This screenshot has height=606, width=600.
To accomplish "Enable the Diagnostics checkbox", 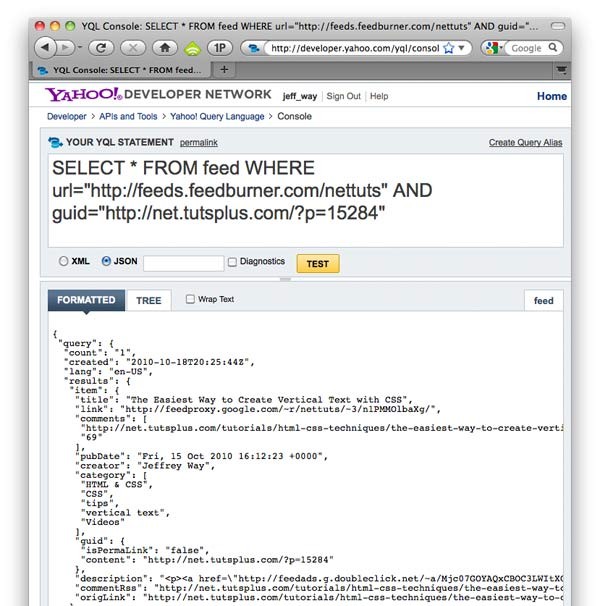I will coord(232,262).
